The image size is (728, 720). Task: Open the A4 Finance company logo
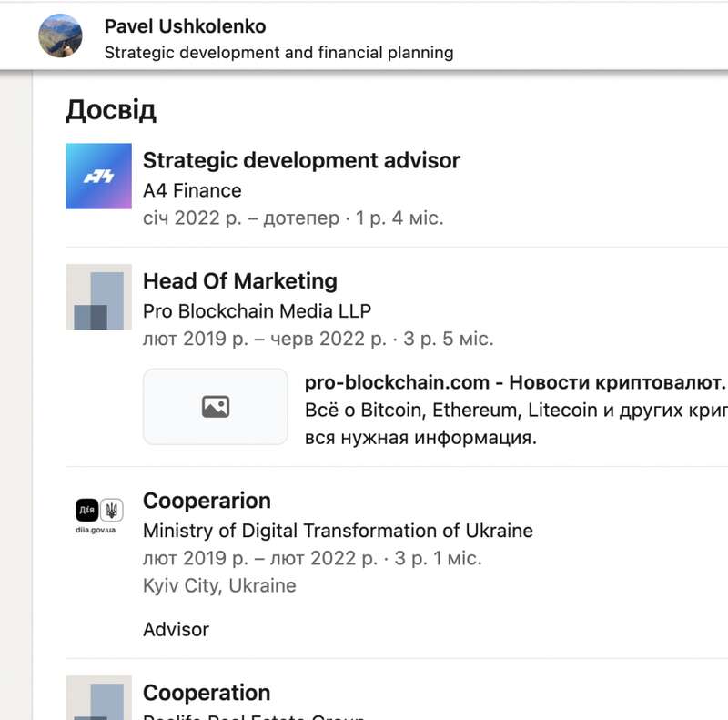click(x=98, y=176)
